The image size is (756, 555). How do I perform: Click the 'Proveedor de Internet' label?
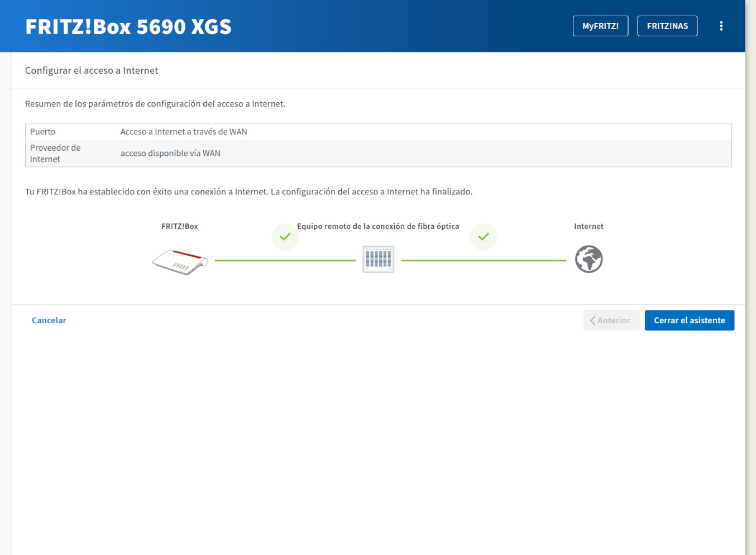tap(55, 154)
